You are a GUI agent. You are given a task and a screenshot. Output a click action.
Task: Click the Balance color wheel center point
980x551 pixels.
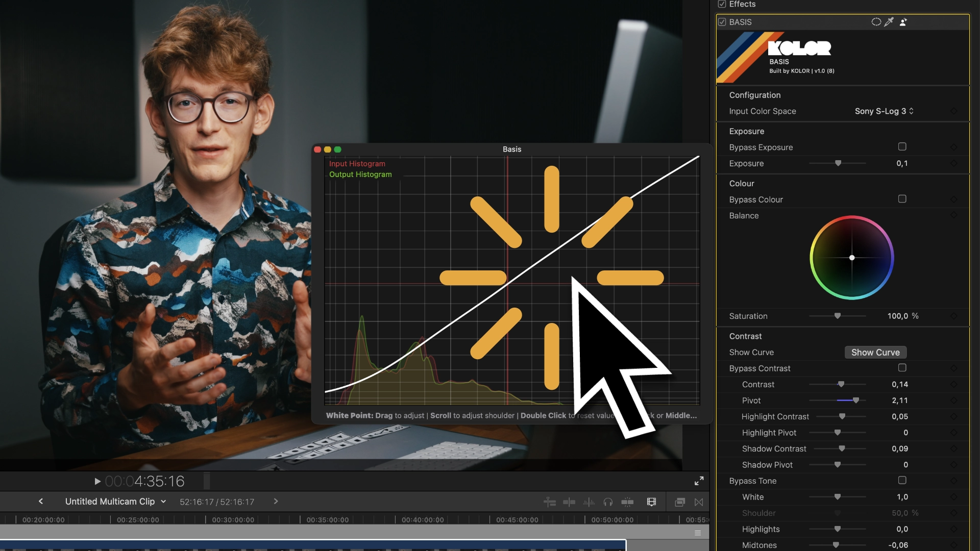[x=852, y=258]
